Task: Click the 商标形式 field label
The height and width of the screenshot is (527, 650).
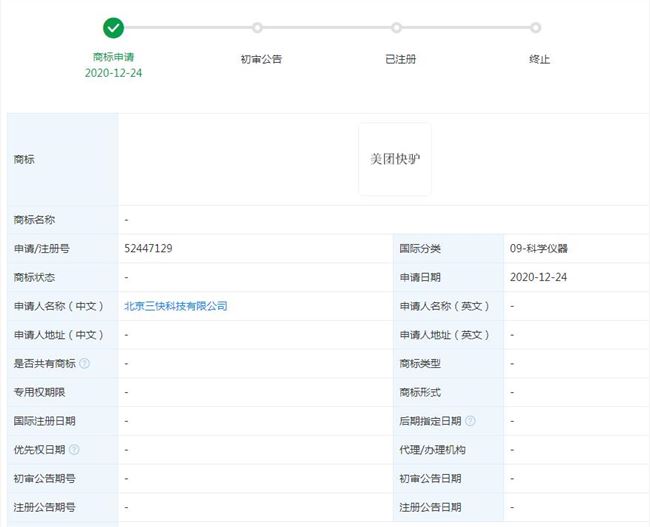Action: click(x=420, y=392)
